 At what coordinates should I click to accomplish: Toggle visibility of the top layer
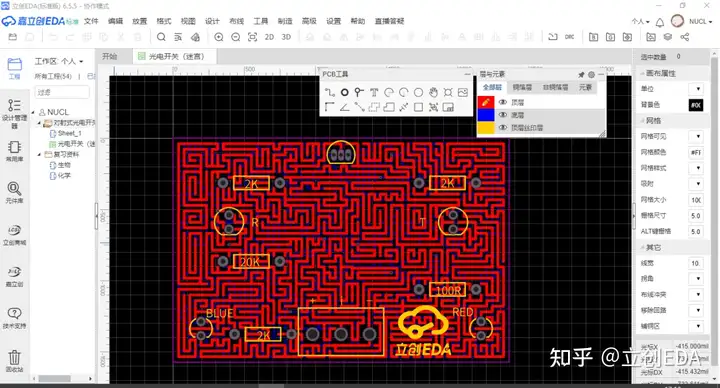coord(503,102)
